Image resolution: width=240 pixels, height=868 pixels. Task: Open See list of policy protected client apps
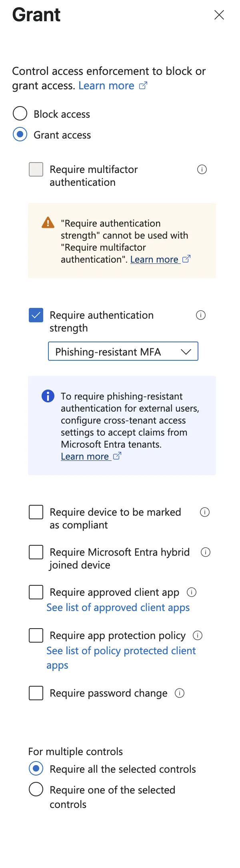(x=121, y=651)
